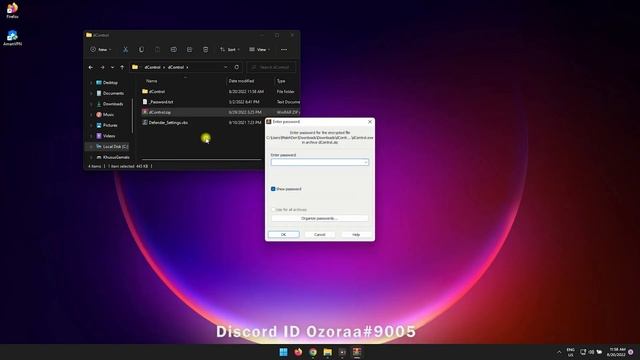Open the See more ellipsis menu
The width and height of the screenshot is (640, 360).
tap(284, 49)
